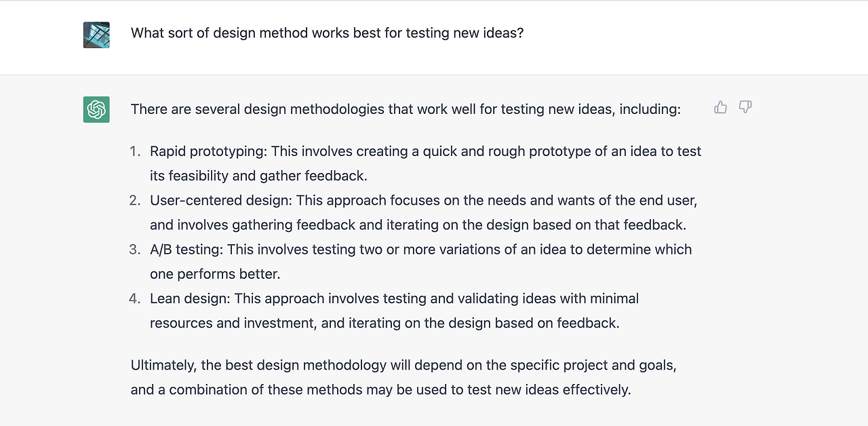
Task: Click the thumbs up icon on the response
Action: pyautogui.click(x=721, y=107)
